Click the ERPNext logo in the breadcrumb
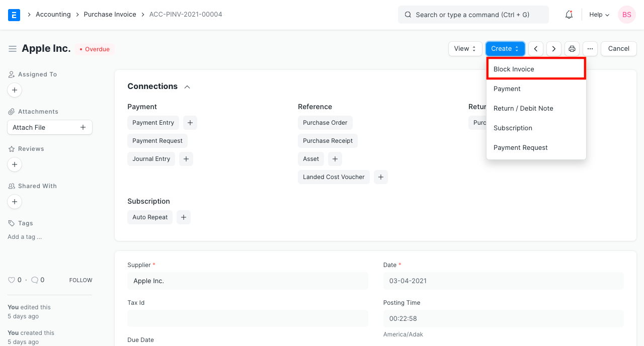The height and width of the screenshot is (346, 644). point(14,15)
